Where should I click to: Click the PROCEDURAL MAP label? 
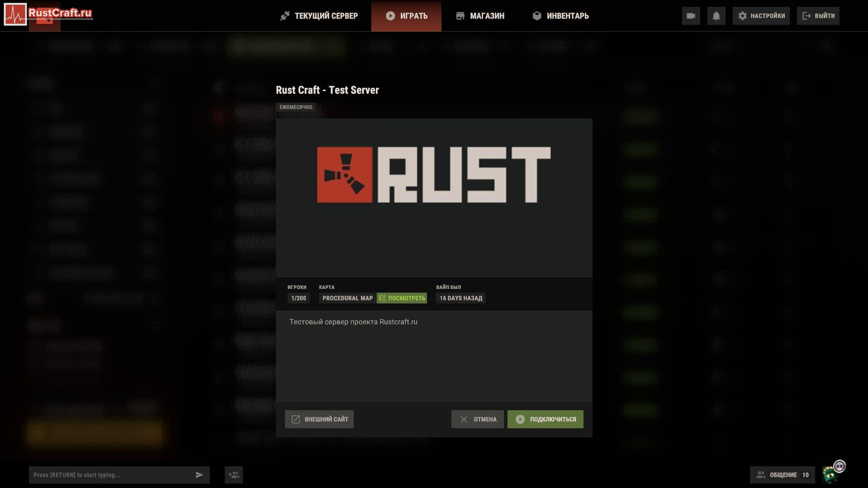[x=347, y=298]
